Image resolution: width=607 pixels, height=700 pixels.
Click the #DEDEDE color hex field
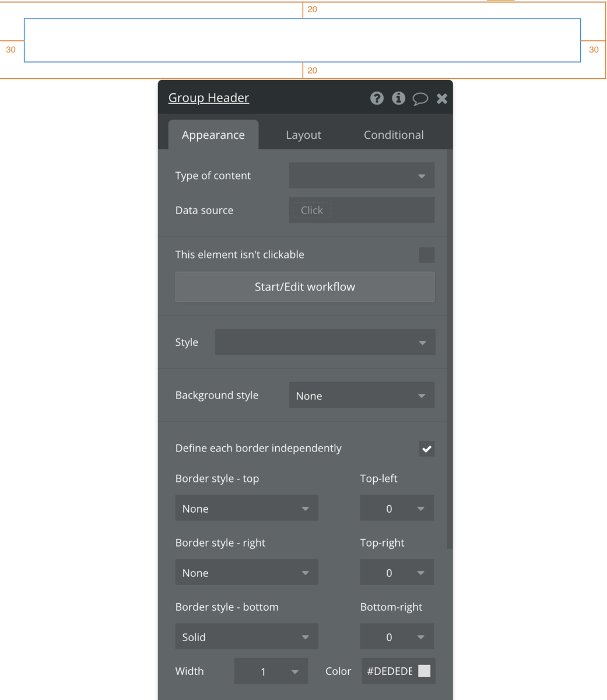coord(390,671)
